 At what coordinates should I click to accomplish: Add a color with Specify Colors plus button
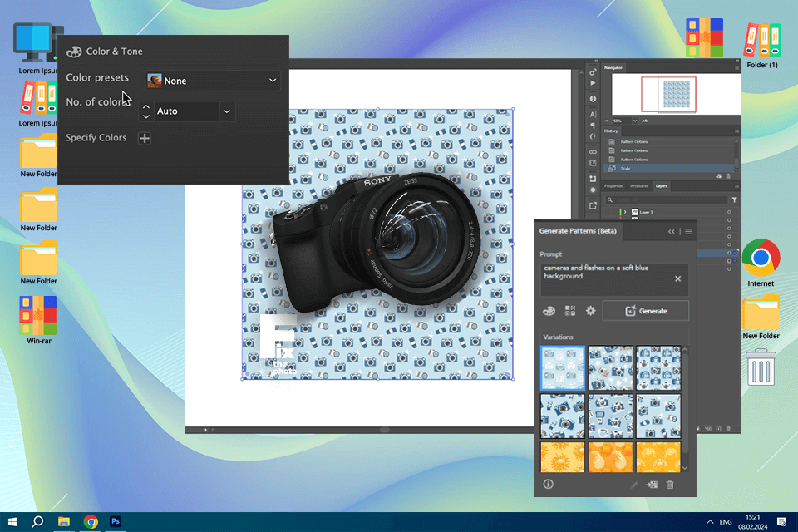[145, 139]
